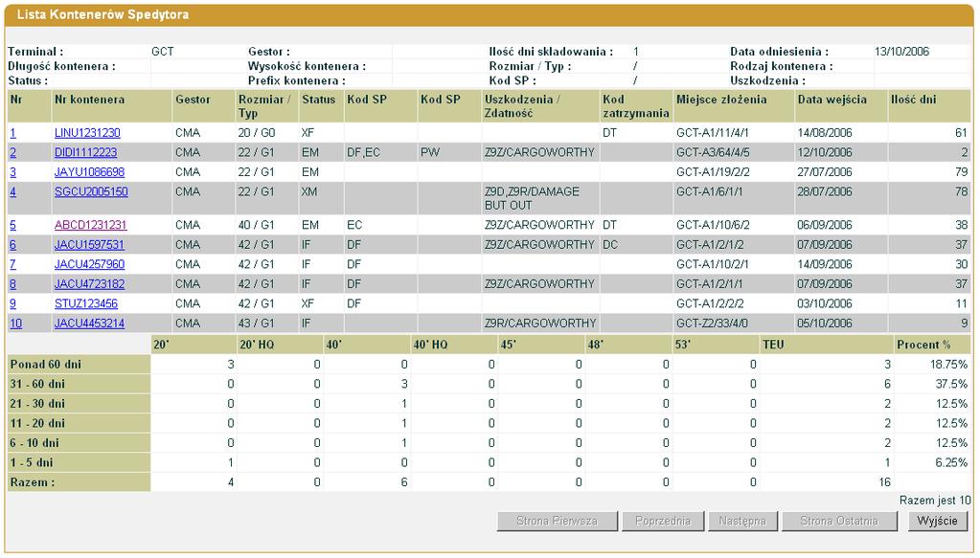Viewport: 980px width, 558px height.
Task: Open container link JACU4723182
Action: 89,284
